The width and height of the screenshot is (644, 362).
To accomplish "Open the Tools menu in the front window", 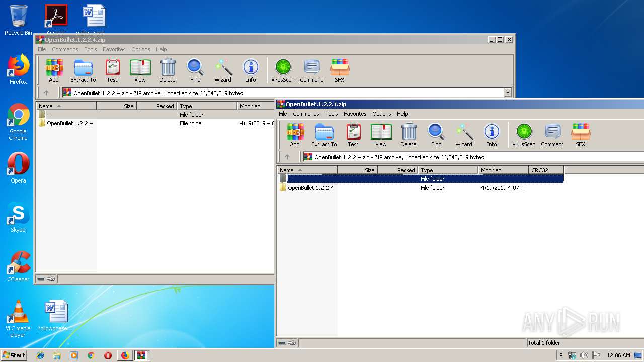I will pos(332,114).
